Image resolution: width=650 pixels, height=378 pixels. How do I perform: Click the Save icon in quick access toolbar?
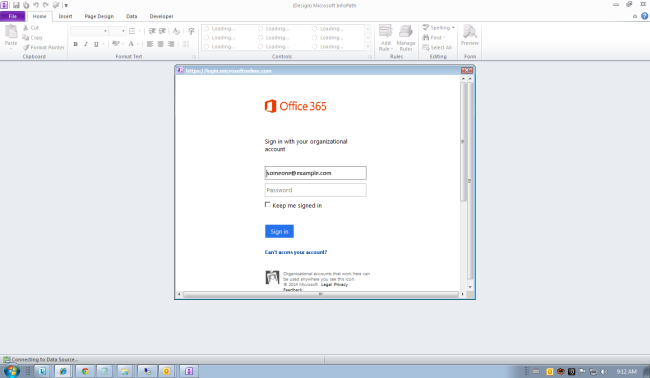(x=16, y=5)
